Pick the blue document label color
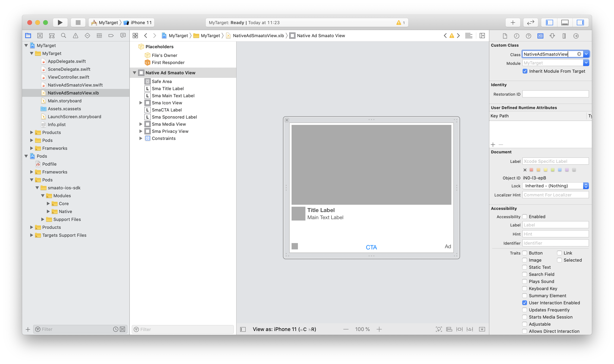614x364 pixels. (x=559, y=170)
